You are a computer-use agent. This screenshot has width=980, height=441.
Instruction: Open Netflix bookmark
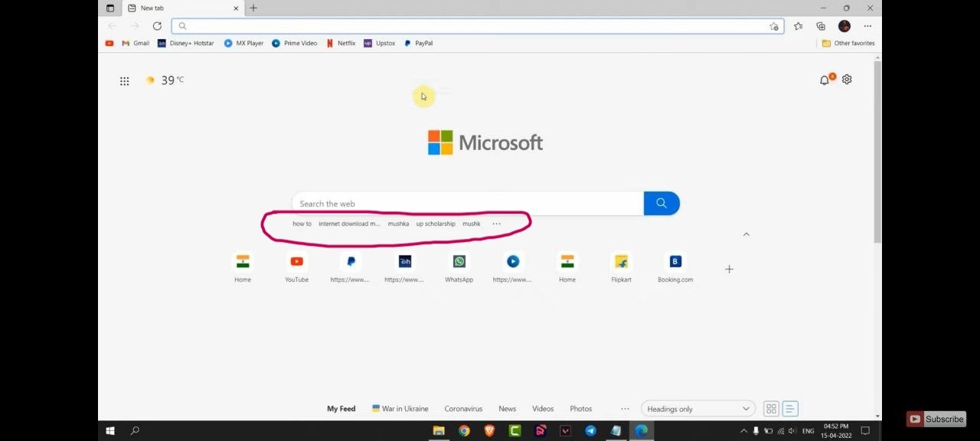341,44
